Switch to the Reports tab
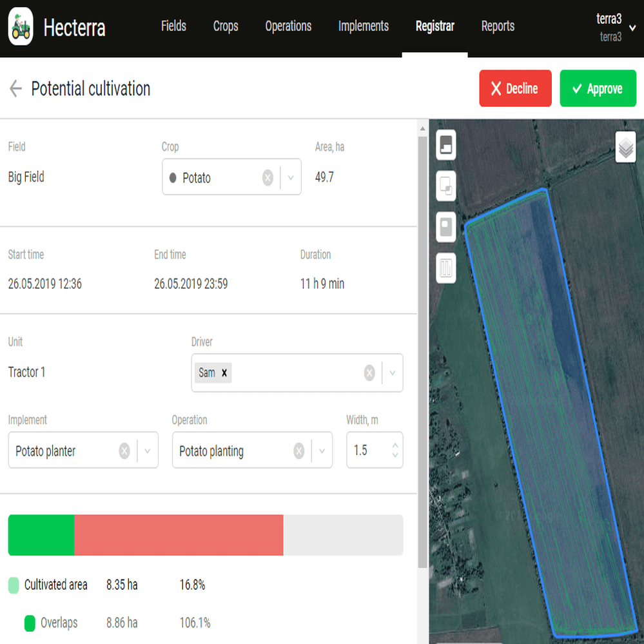 pos(498,26)
